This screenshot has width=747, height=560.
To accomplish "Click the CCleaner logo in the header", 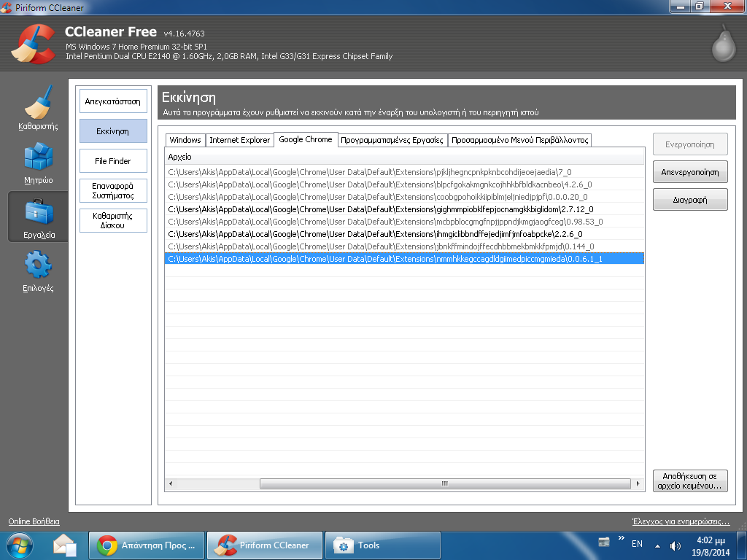I will coord(34,44).
